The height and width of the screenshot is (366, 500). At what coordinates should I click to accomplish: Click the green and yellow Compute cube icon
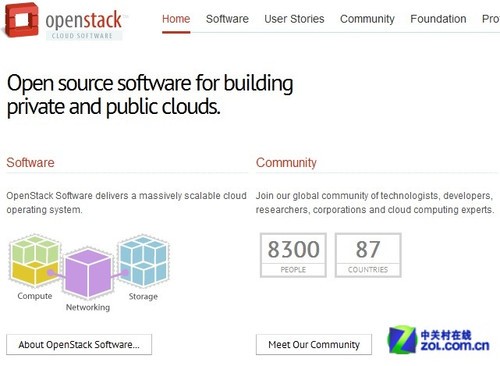(35, 260)
